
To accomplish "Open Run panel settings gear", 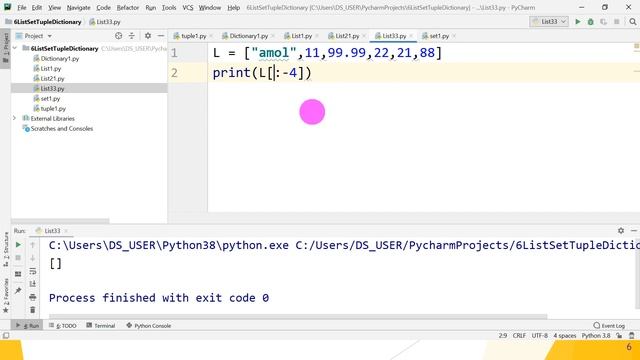I will pyautogui.click(x=621, y=231).
